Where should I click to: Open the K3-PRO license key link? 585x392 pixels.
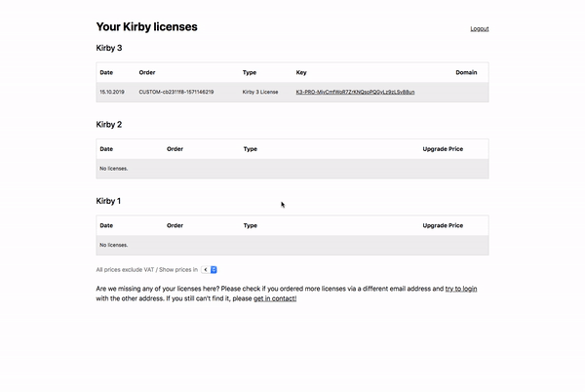pyautogui.click(x=355, y=92)
